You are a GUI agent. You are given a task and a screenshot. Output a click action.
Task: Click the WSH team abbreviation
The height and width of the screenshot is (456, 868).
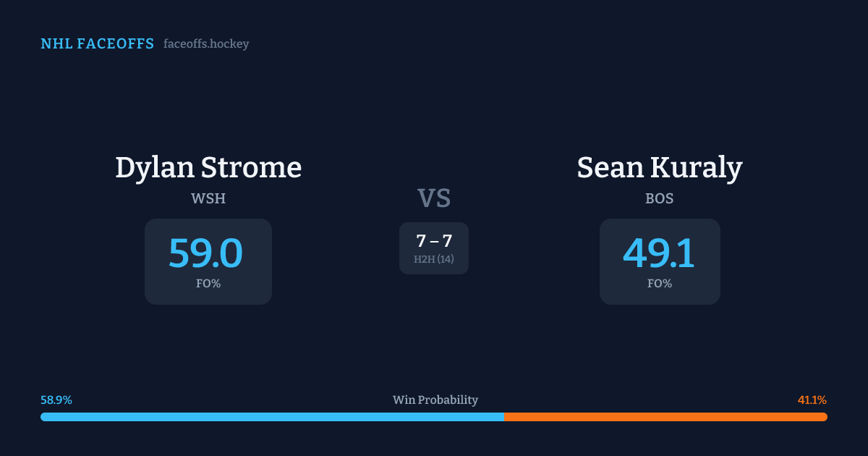coord(208,198)
